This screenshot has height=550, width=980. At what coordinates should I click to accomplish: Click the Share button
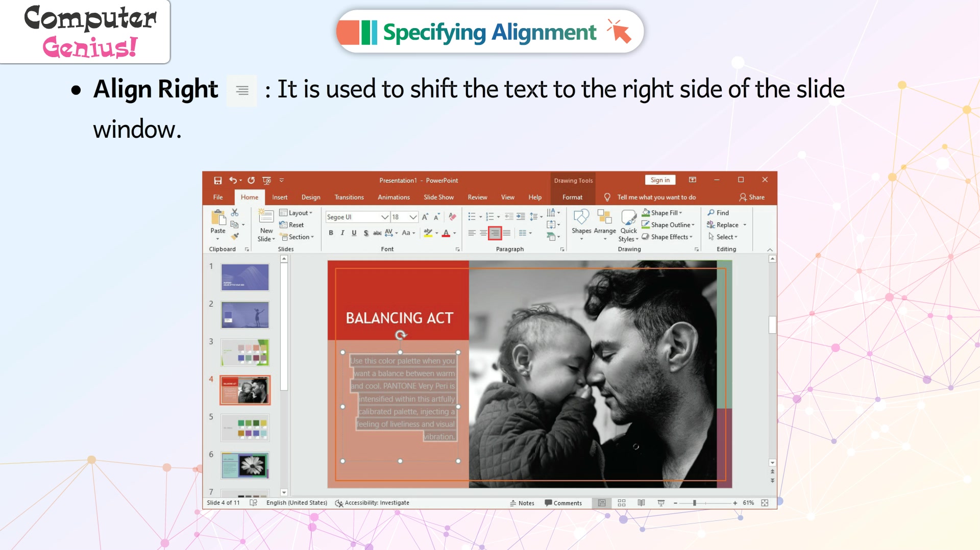752,197
